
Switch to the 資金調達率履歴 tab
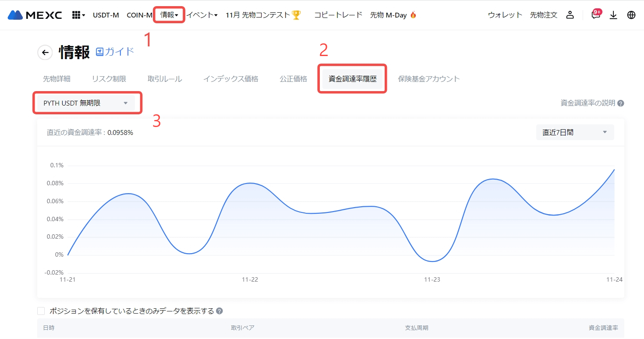352,79
